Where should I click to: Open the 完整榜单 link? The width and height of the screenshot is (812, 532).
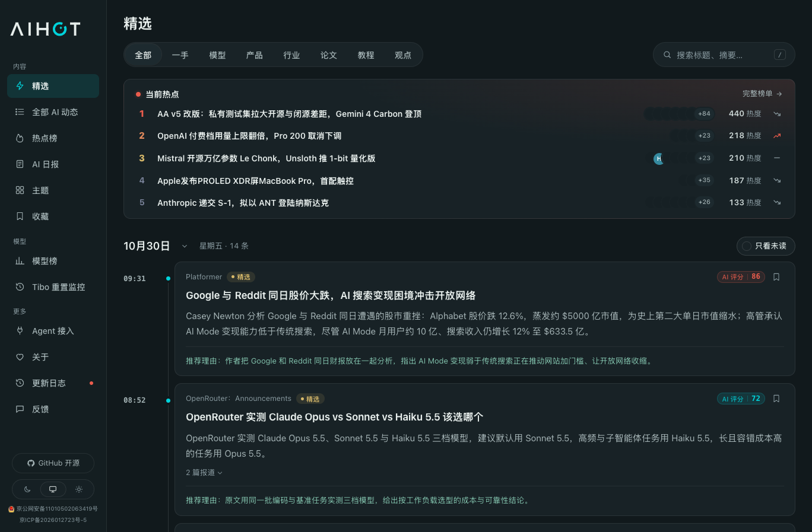coord(762,94)
